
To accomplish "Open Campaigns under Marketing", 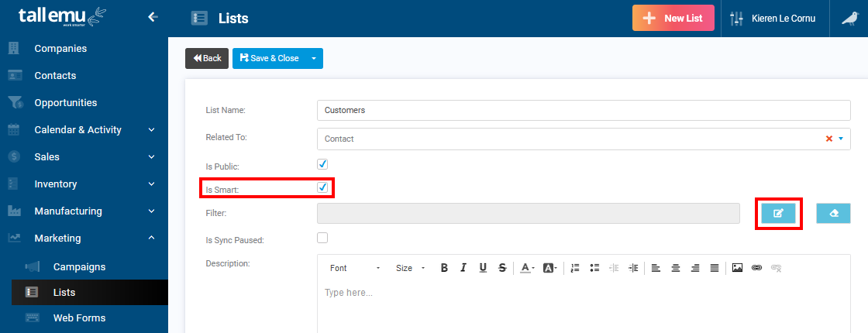I will [79, 266].
